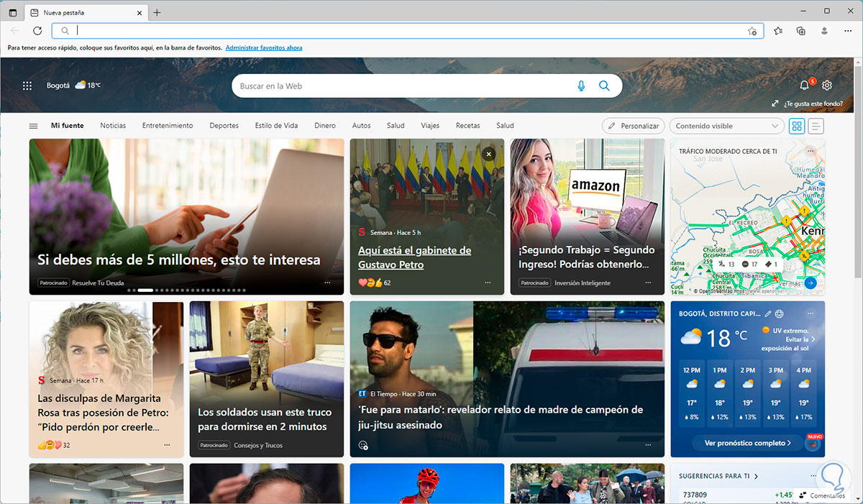Open reaction icon on jiu-jitsu article
Image resolution: width=863 pixels, height=504 pixels.
tap(363, 445)
